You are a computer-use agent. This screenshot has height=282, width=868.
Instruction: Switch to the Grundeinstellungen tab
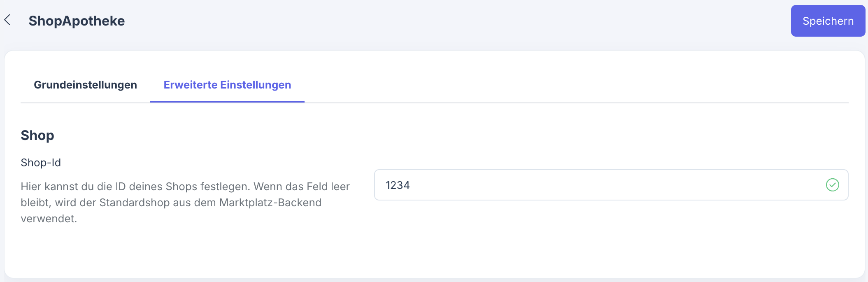(85, 85)
